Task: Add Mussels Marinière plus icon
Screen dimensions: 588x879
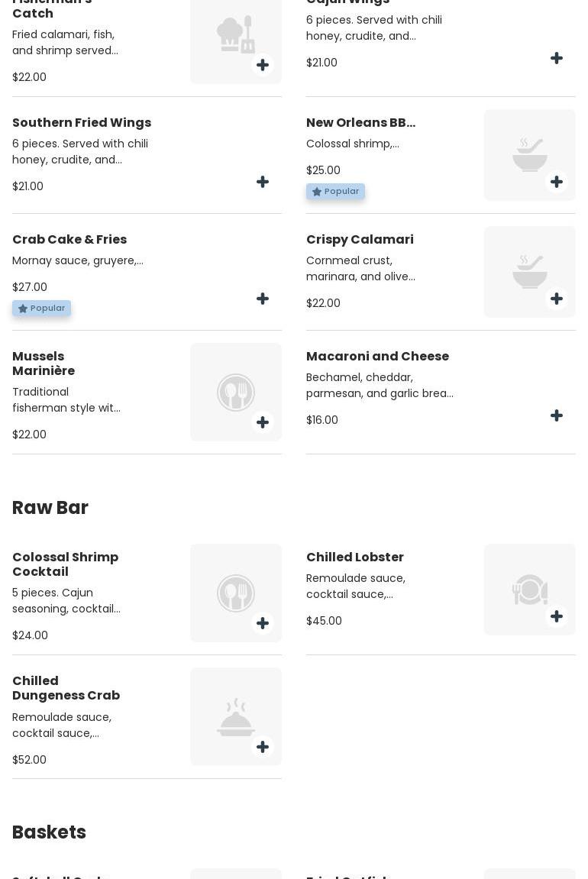Action: pyautogui.click(x=263, y=423)
